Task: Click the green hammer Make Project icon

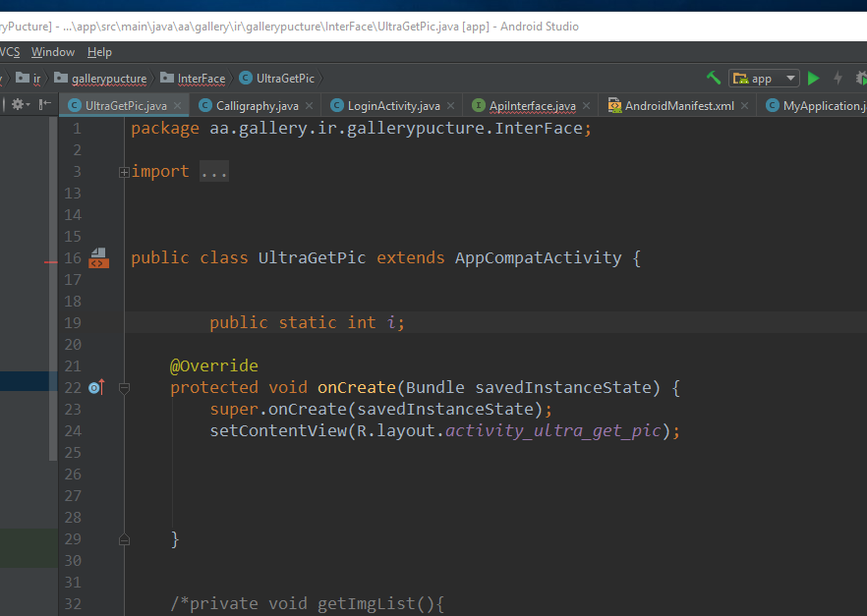Action: (714, 79)
